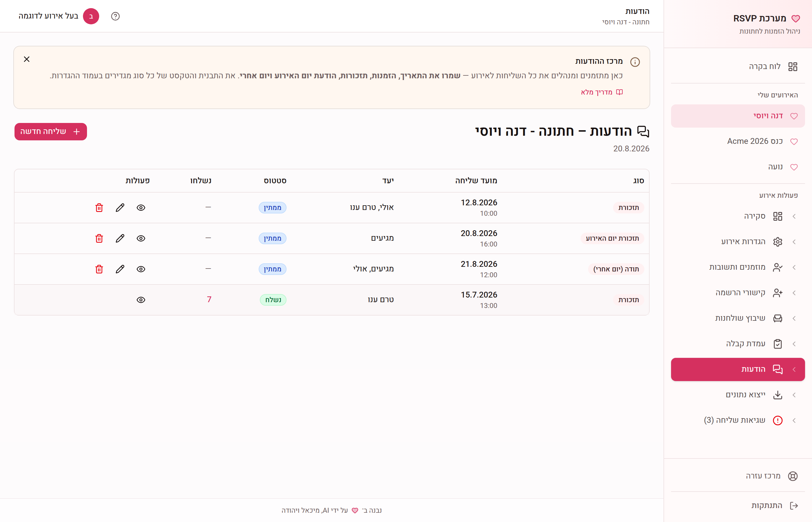View the תודה (יום אחרי) message
Screen dimensions: 812x522
[x=141, y=269]
